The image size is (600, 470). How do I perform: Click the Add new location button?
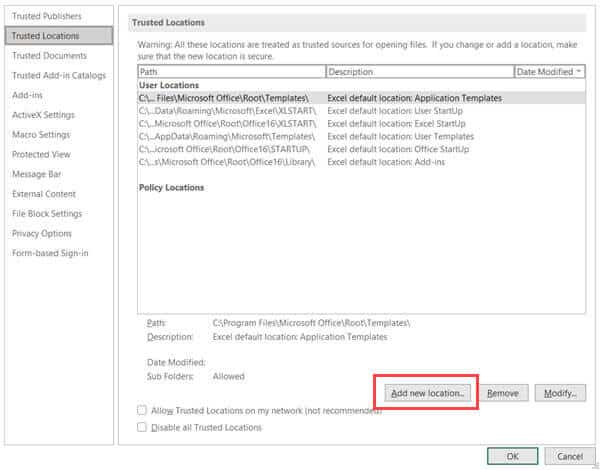point(428,393)
